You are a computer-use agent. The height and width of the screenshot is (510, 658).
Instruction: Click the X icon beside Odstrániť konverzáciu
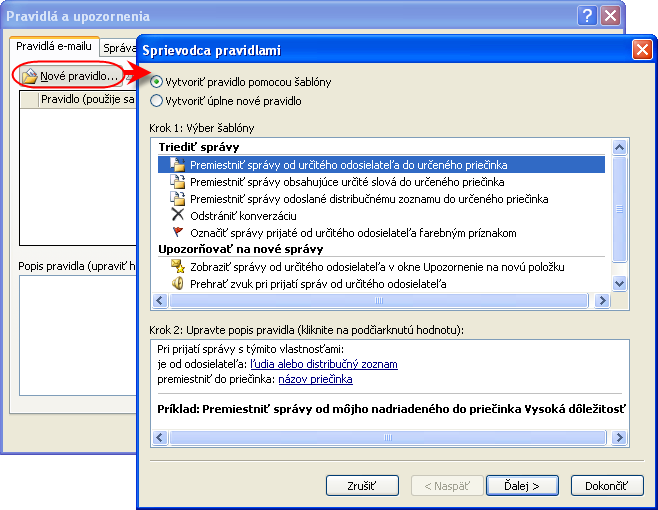pos(178,215)
